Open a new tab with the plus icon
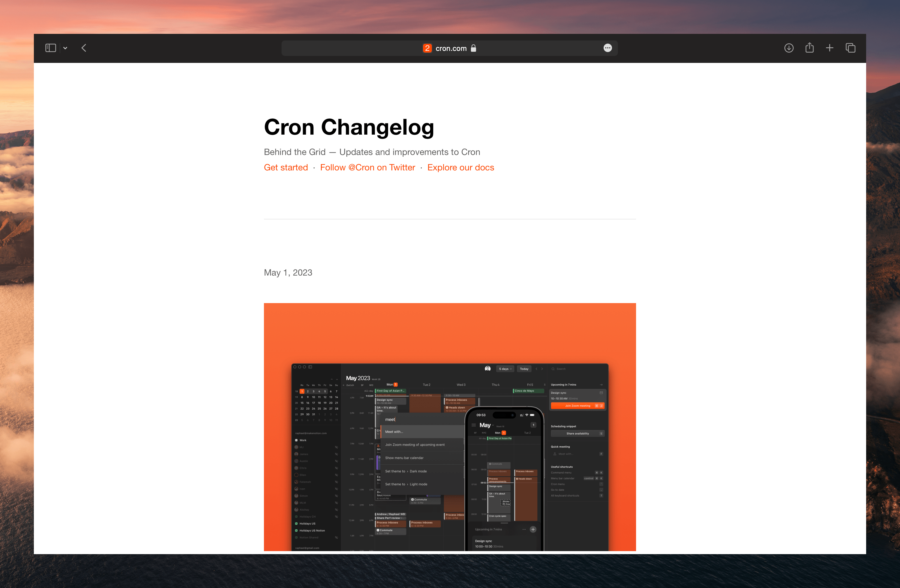The width and height of the screenshot is (900, 588). tap(830, 48)
